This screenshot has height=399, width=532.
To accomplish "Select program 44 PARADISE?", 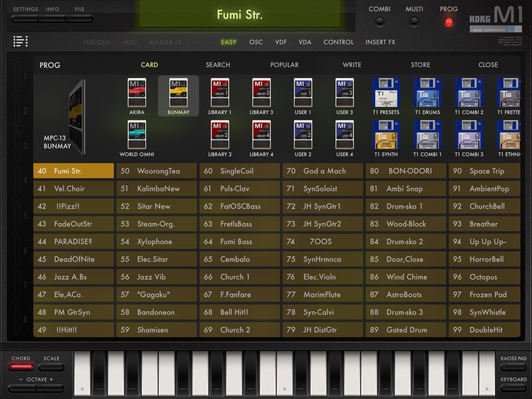I will click(x=74, y=241).
